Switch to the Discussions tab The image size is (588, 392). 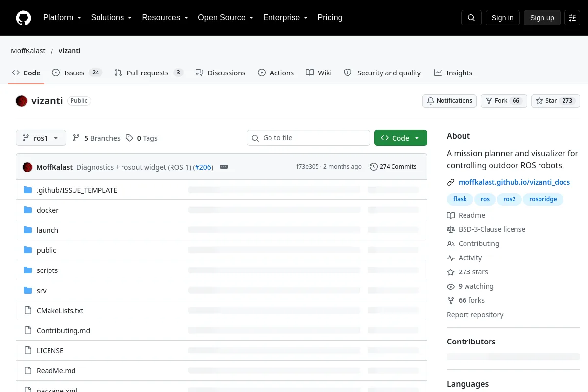coord(220,73)
